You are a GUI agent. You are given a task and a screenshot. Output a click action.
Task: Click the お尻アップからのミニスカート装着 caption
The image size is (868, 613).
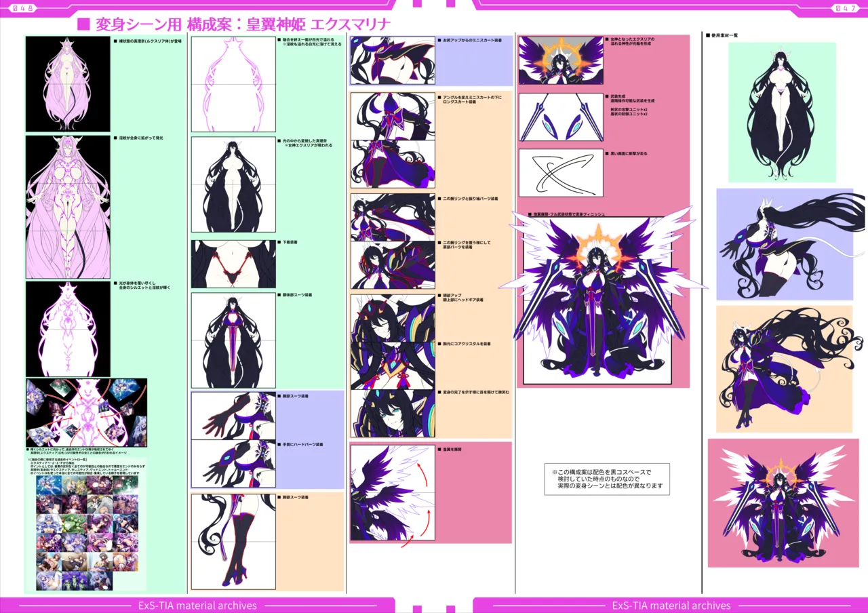click(x=469, y=41)
